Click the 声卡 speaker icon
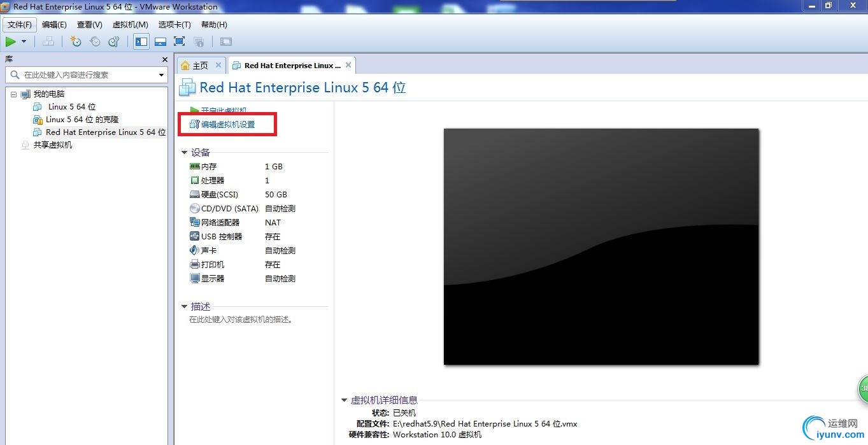 point(195,251)
